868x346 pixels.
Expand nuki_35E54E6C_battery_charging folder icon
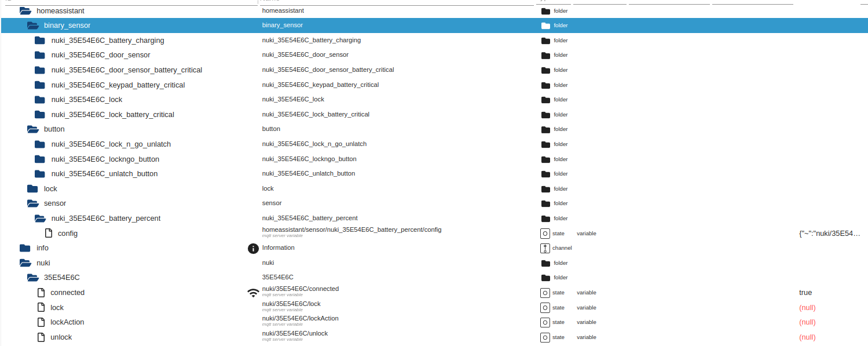coord(39,40)
